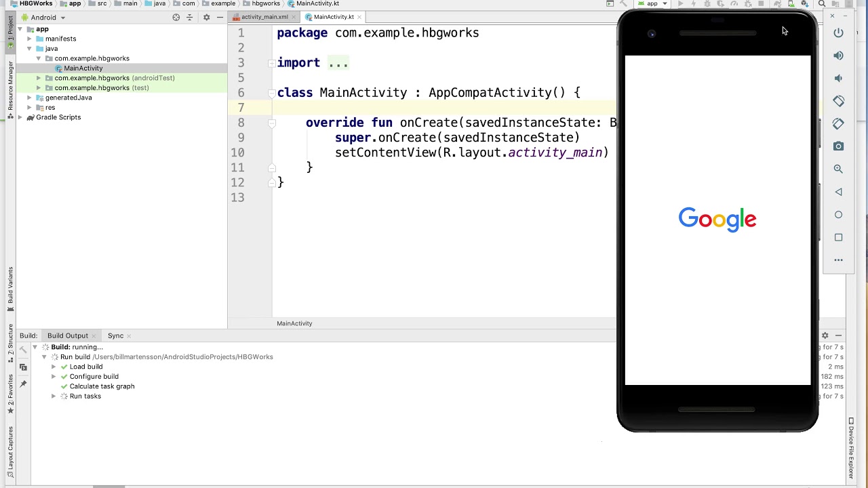The height and width of the screenshot is (488, 868).
Task: Open emulator extended controls (three dots)
Action: [839, 260]
